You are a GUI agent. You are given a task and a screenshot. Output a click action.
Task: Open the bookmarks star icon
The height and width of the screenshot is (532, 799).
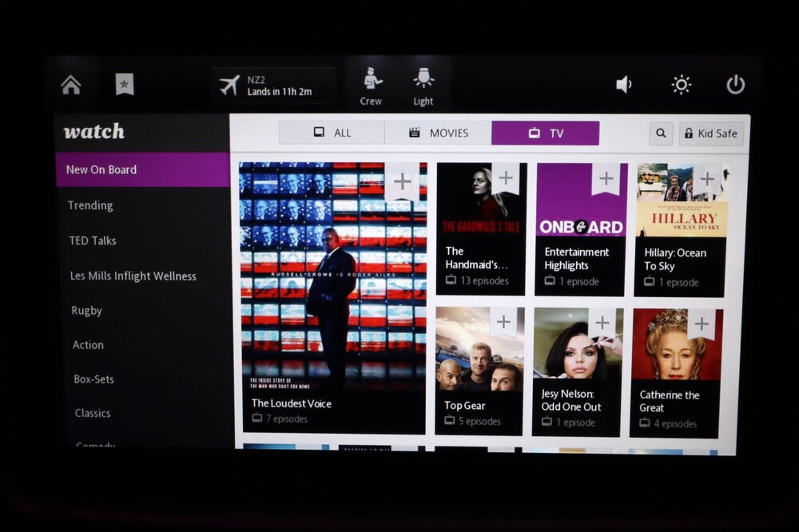tap(125, 84)
